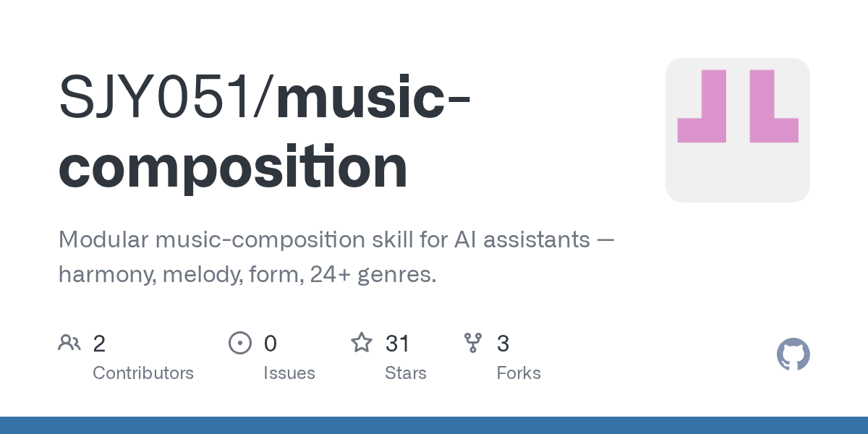Viewport: 868px width, 434px height.
Task: Click the Stars star icon
Action: [361, 343]
